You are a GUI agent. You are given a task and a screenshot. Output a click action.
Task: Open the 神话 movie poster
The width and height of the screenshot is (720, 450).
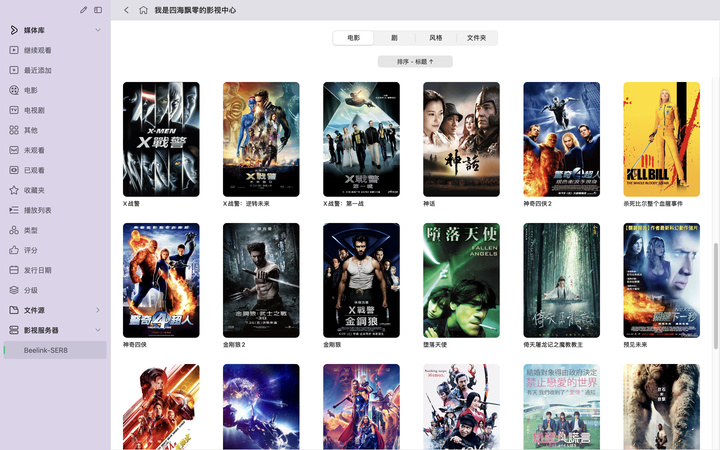tap(461, 139)
